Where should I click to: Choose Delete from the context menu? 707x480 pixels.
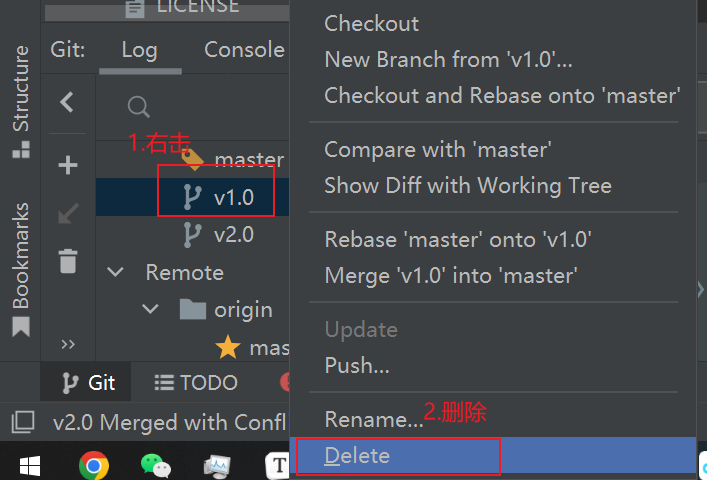pos(357,456)
